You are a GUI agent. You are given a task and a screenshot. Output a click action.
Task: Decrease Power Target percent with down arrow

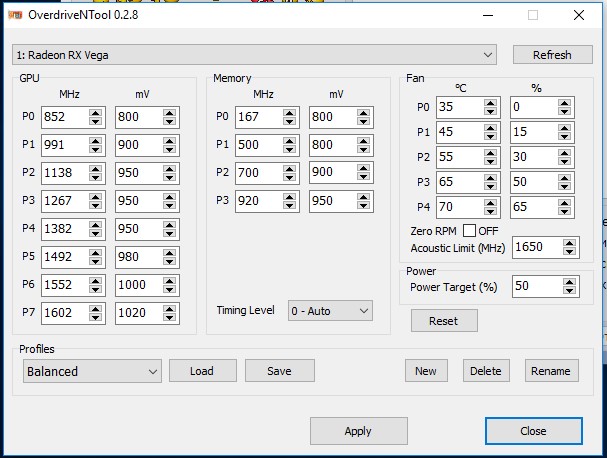click(x=569, y=291)
